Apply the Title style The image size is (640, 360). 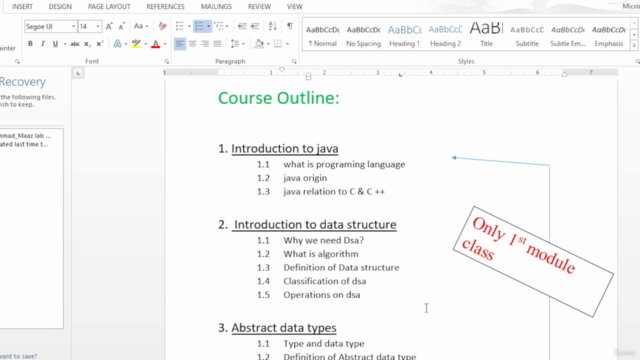(x=486, y=35)
